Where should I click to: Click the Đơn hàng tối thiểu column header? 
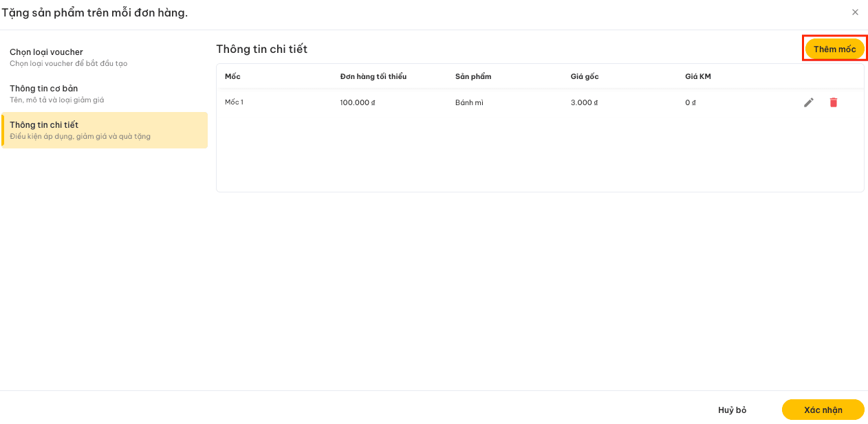(373, 76)
